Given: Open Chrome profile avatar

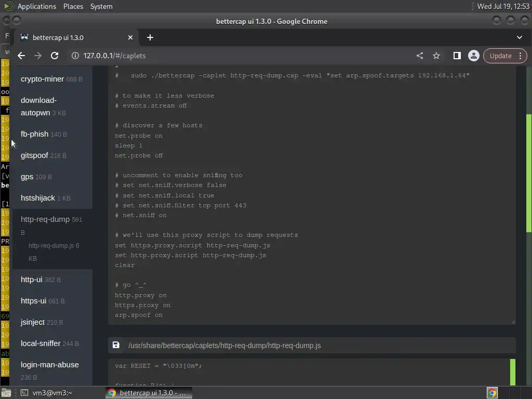Looking at the screenshot, I should pyautogui.click(x=474, y=56).
